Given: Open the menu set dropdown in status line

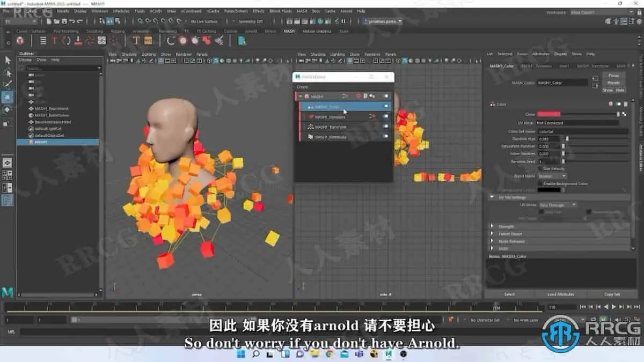Looking at the screenshot, I should 21,21.
